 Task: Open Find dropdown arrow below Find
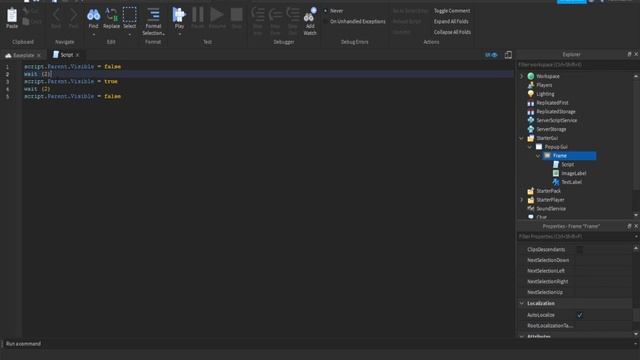click(x=93, y=34)
